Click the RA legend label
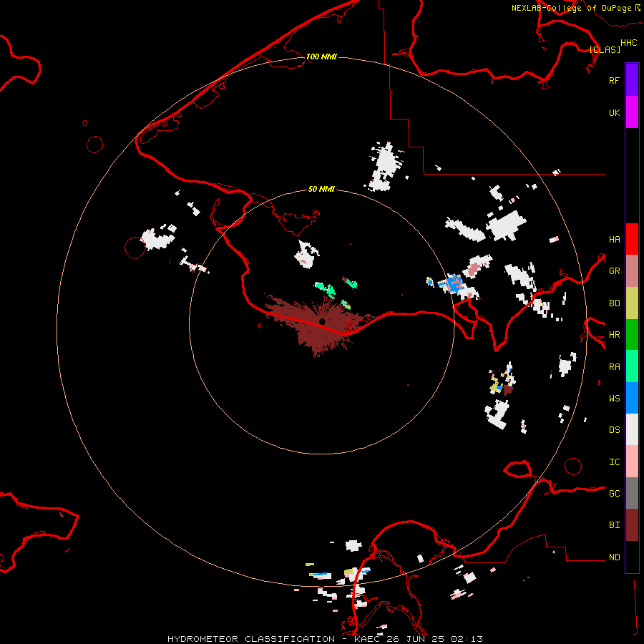The width and height of the screenshot is (644, 644). (x=614, y=367)
